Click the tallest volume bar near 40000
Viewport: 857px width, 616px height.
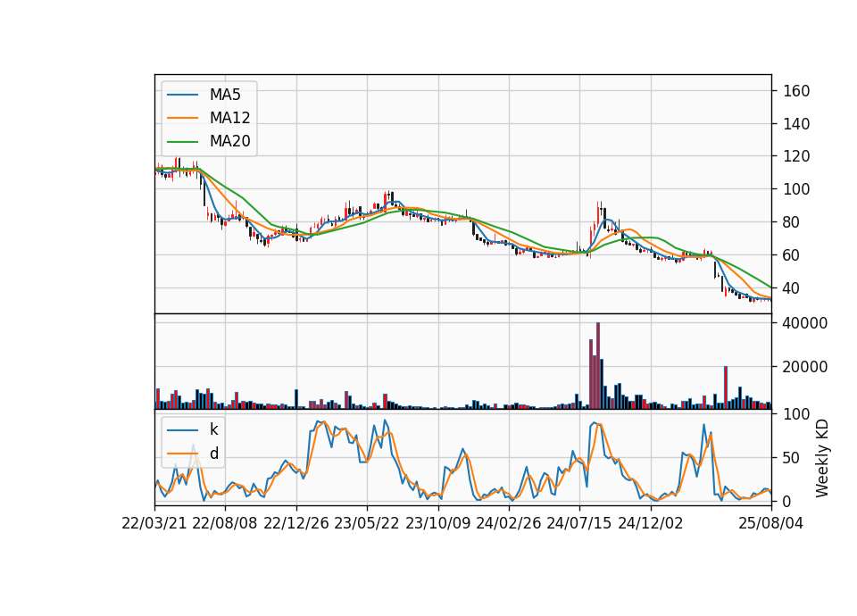click(x=598, y=366)
